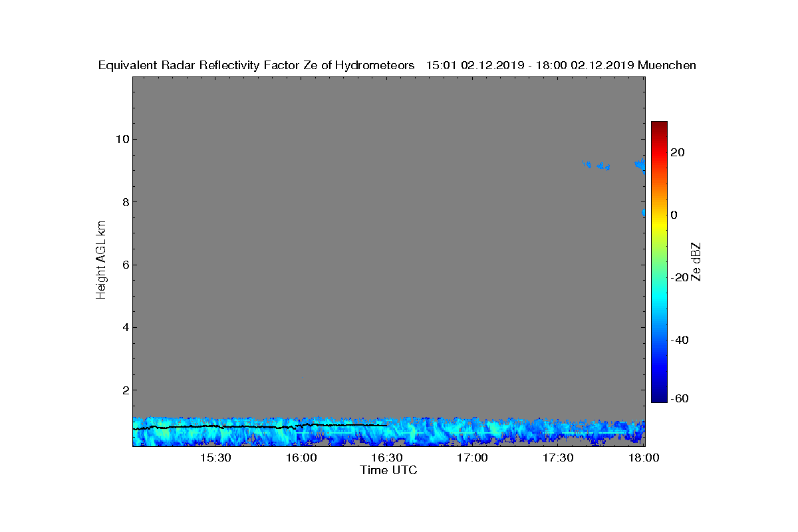This screenshot has width=798, height=532.
Task: Click the colorbar value '-20'
Action: coord(678,277)
